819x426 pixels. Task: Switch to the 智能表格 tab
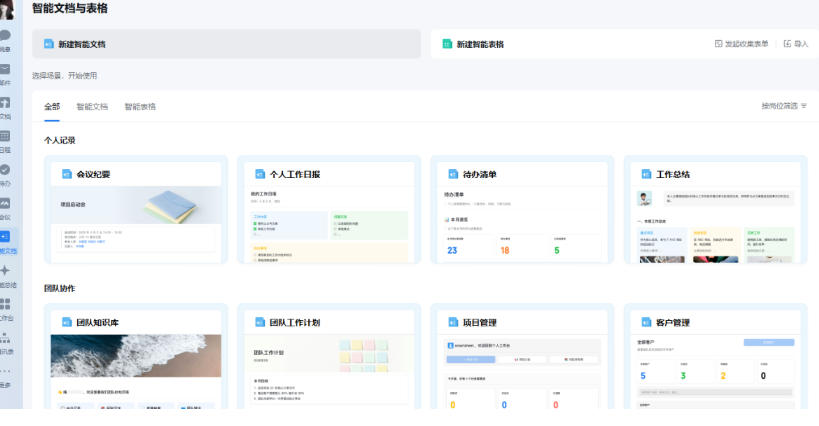pyautogui.click(x=140, y=106)
